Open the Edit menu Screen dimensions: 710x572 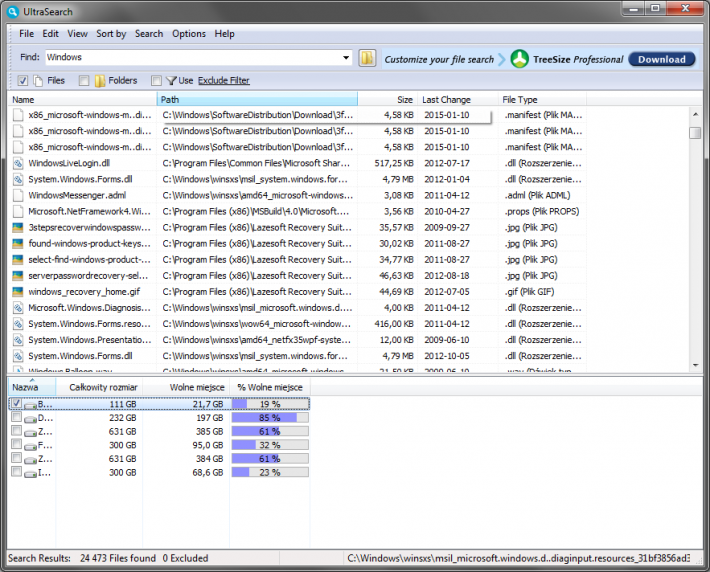point(50,34)
